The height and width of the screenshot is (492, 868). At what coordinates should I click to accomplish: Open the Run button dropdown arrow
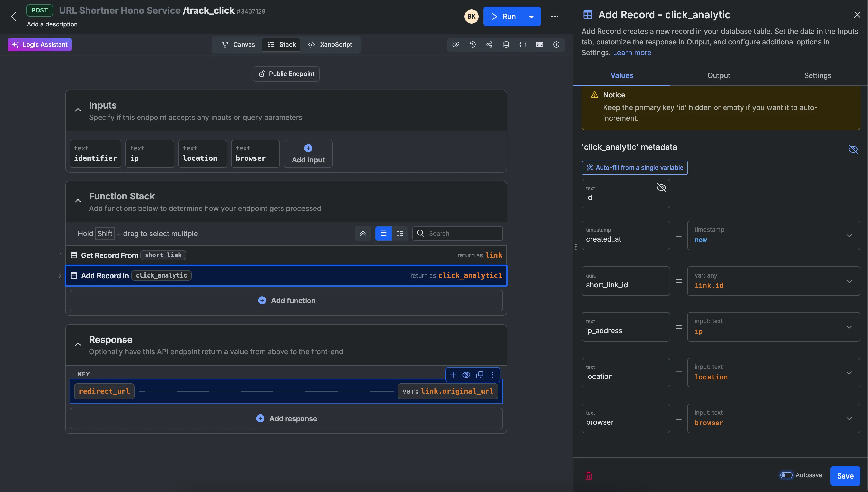click(x=531, y=17)
